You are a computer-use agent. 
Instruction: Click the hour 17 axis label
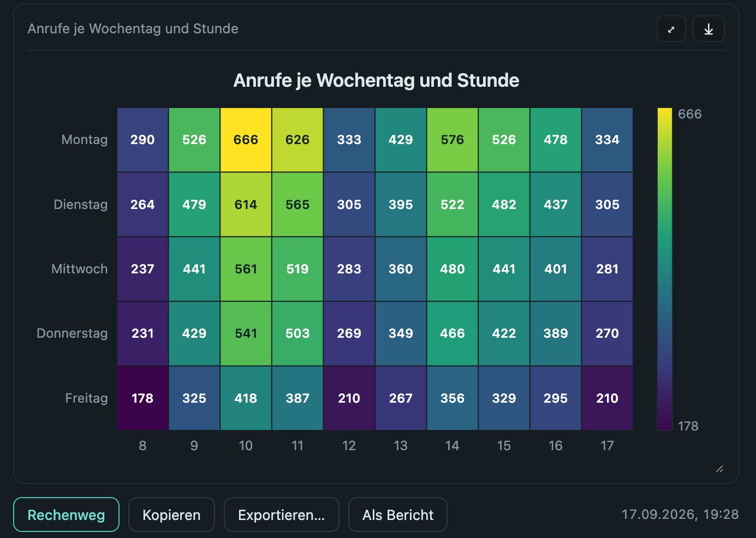pyautogui.click(x=607, y=446)
